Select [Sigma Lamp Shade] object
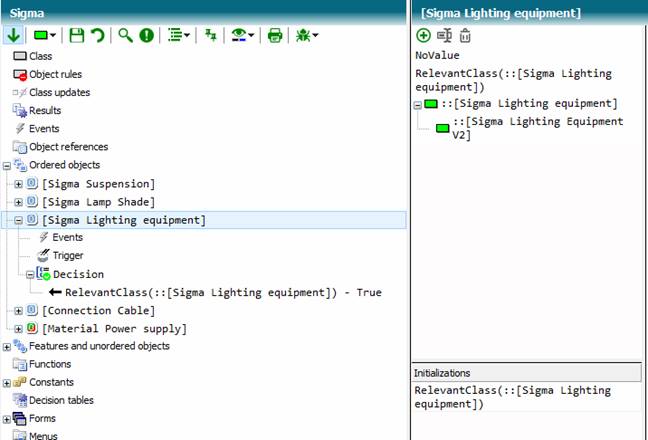The height and width of the screenshot is (440, 648). pos(98,202)
